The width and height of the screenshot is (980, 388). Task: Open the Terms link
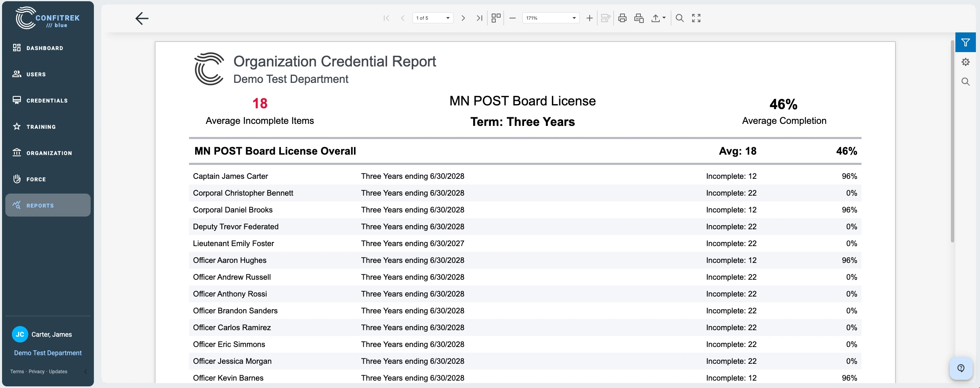tap(17, 372)
